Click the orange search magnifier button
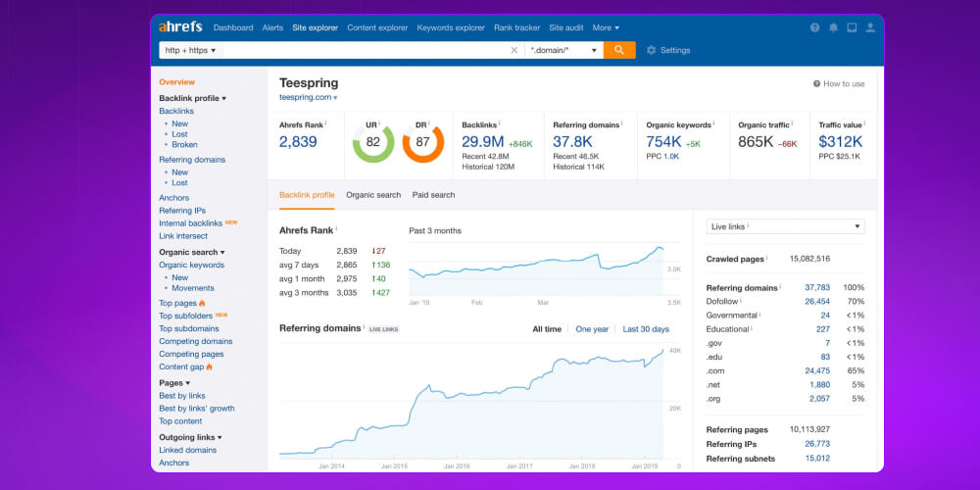Image resolution: width=980 pixels, height=490 pixels. click(x=619, y=50)
